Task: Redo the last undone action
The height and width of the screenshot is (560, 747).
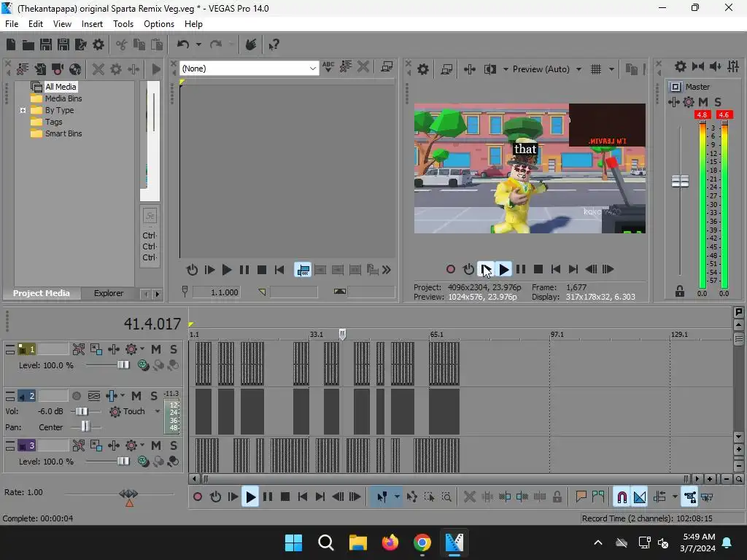Action: (x=216, y=44)
